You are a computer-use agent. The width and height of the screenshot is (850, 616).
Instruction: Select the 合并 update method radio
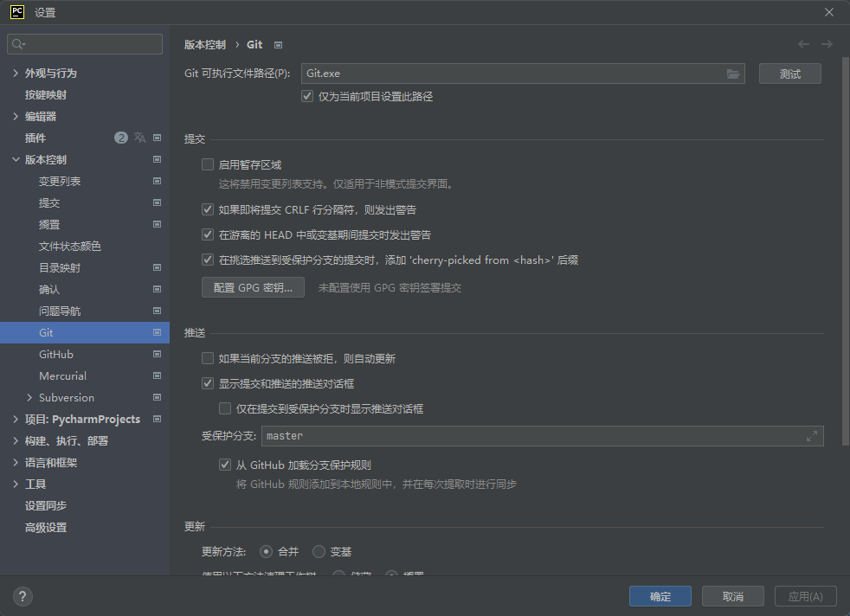266,551
